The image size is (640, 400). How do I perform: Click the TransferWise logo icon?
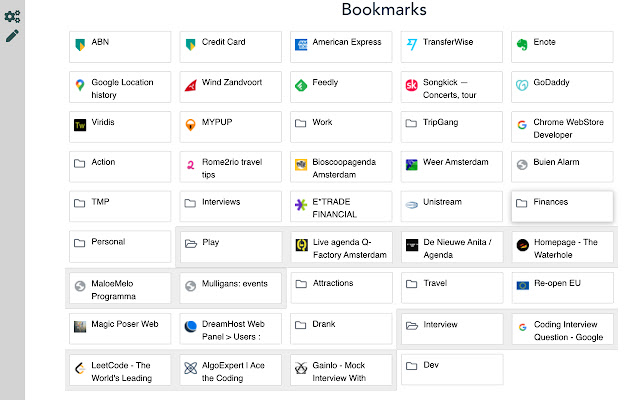coord(411,44)
